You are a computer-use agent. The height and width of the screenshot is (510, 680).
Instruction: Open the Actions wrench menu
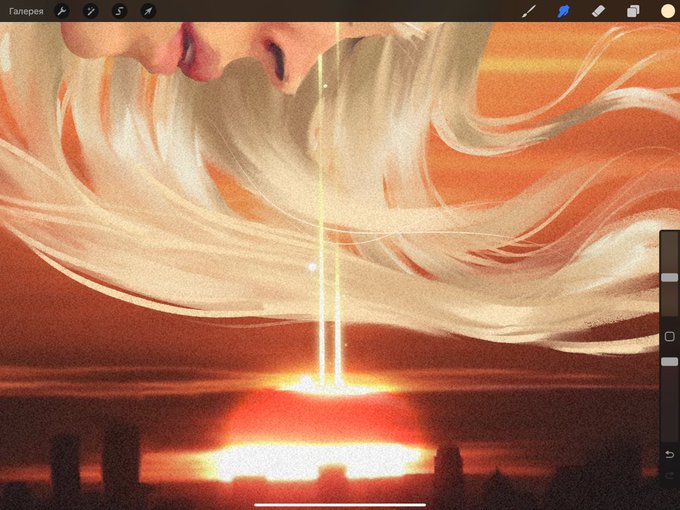pyautogui.click(x=62, y=11)
